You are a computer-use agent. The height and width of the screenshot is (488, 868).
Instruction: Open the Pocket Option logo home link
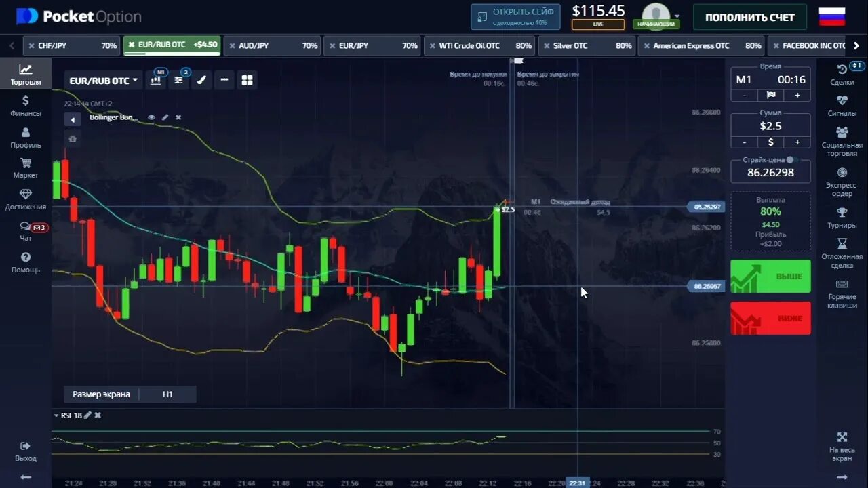(79, 16)
